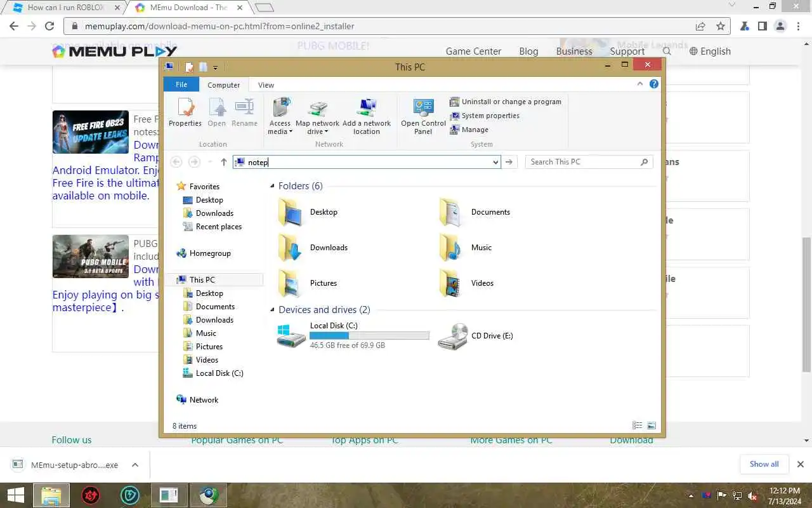This screenshot has width=812, height=508.
Task: Open Blog in the MEmu site menu
Action: tap(528, 51)
